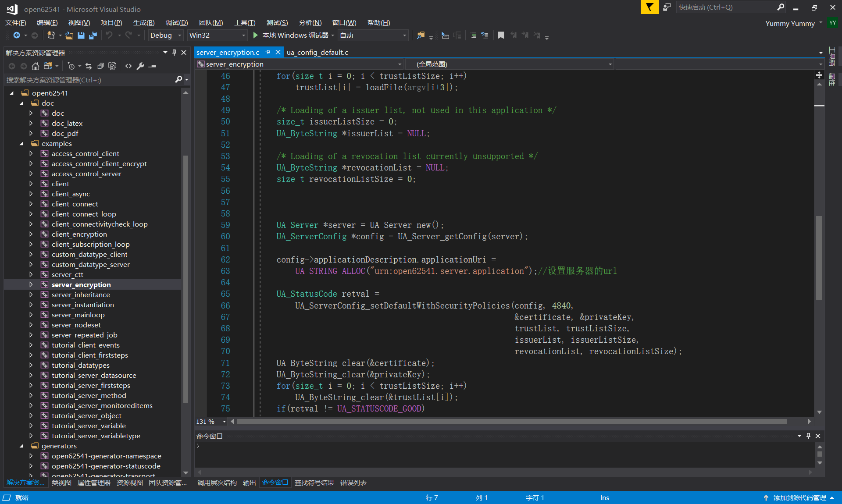Toggle pin on server_encryption.c tab
This screenshot has height=504, width=842.
pyautogui.click(x=268, y=52)
